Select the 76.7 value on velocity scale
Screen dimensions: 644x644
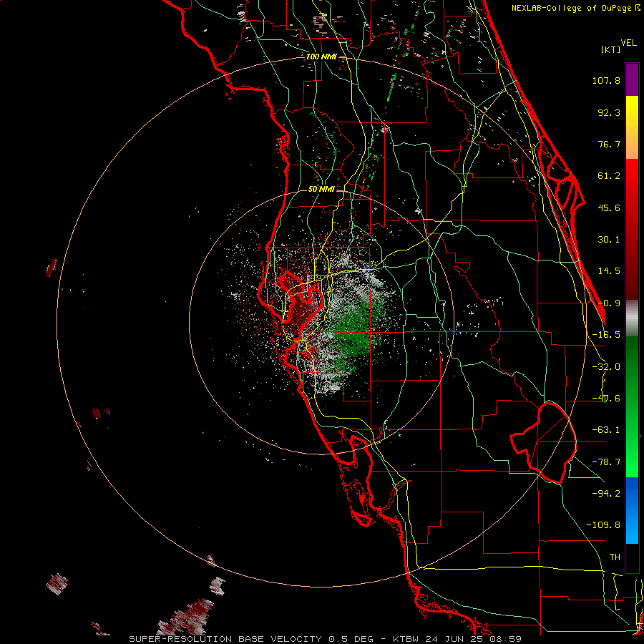609,144
